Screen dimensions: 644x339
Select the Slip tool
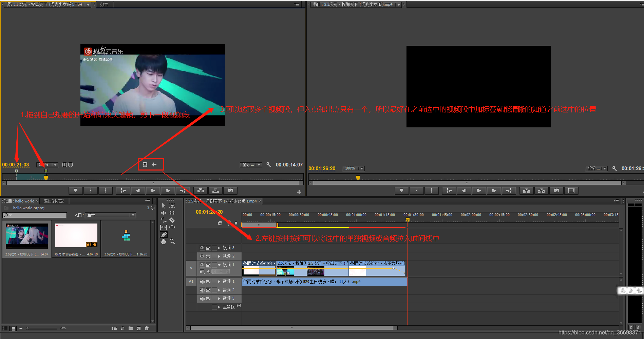coord(164,227)
